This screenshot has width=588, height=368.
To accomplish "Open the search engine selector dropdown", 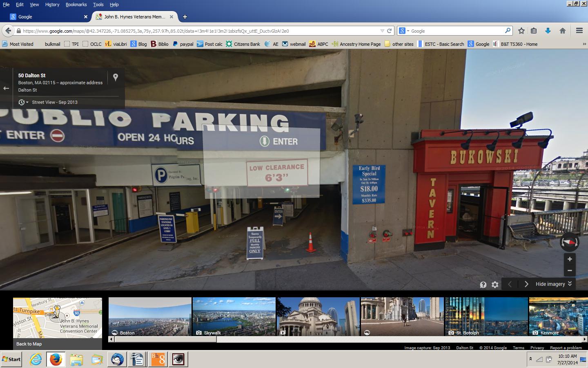I will pos(404,31).
